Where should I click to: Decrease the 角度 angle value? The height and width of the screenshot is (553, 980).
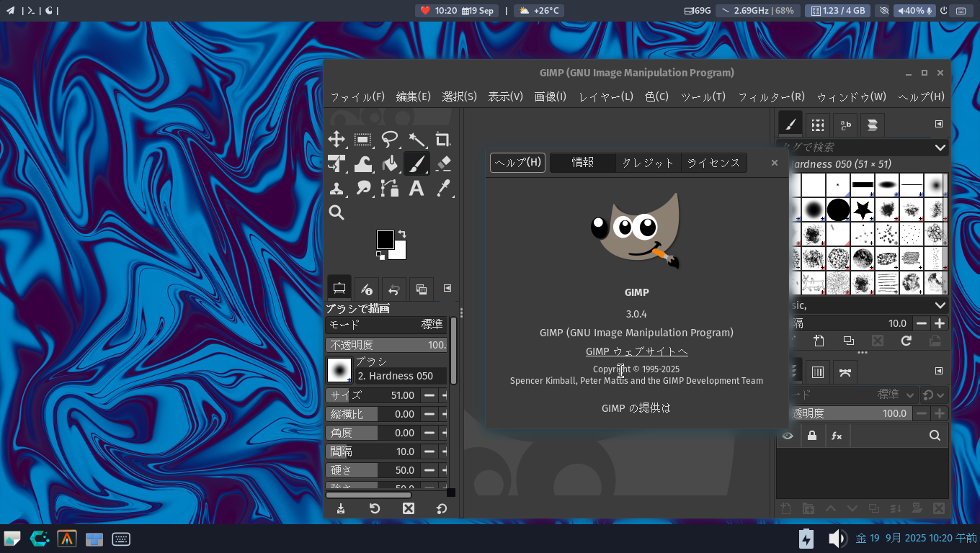pyautogui.click(x=429, y=433)
